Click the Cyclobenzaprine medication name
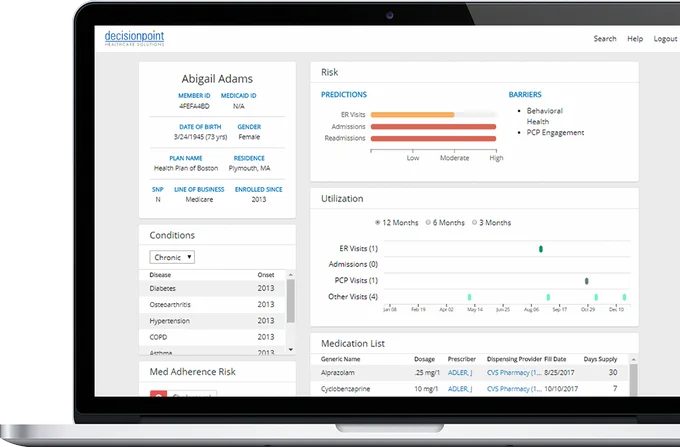 point(346,389)
